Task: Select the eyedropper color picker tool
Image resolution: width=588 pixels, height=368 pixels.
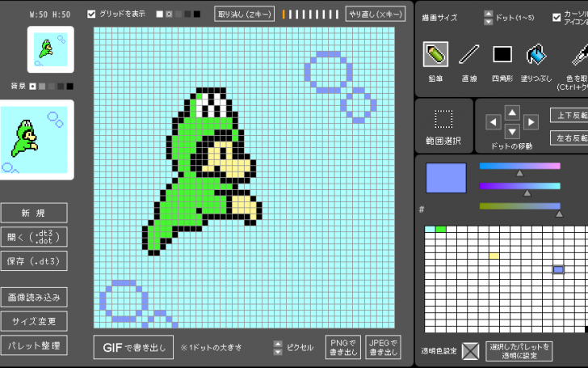Action: [x=579, y=54]
